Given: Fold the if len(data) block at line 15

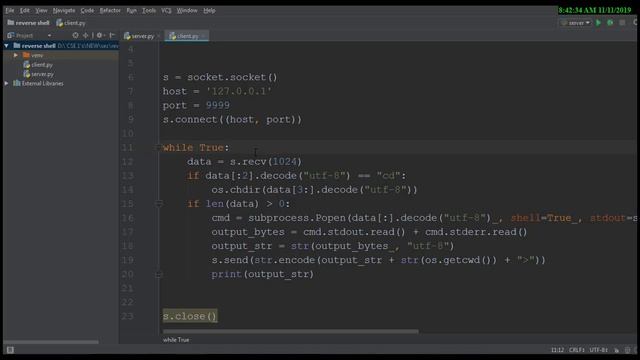Looking at the screenshot, I should click(159, 204).
